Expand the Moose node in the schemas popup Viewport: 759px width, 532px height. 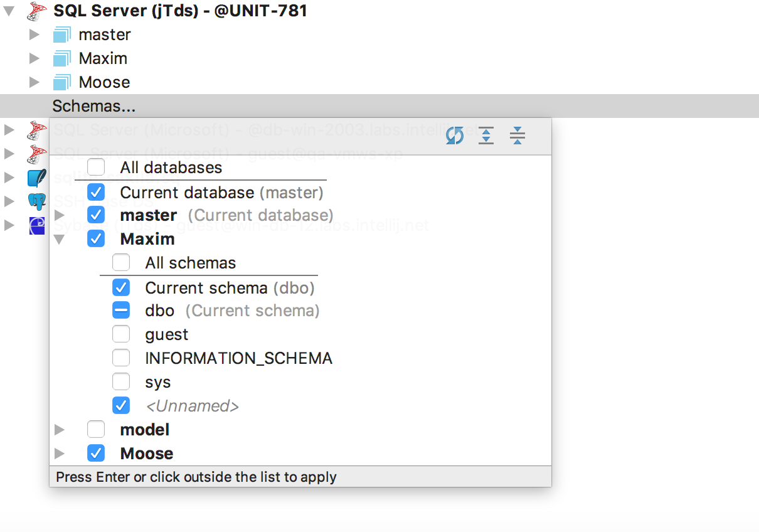pyautogui.click(x=60, y=453)
